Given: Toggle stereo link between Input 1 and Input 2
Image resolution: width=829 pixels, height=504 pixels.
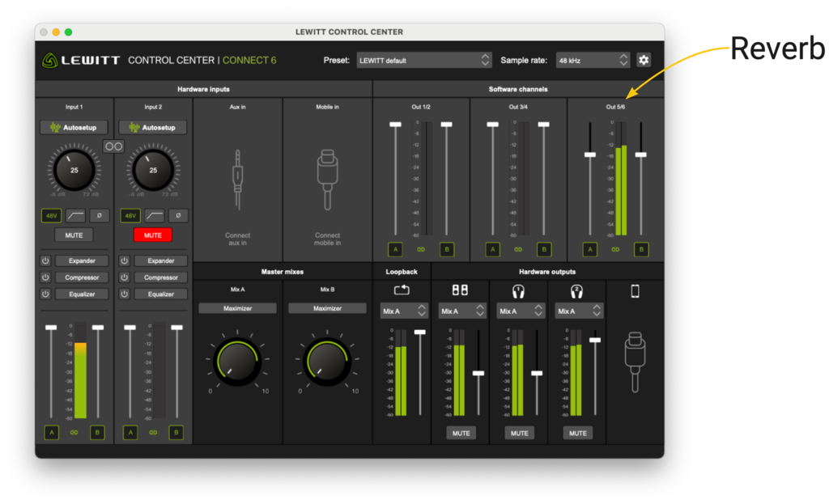Looking at the screenshot, I should (x=114, y=146).
